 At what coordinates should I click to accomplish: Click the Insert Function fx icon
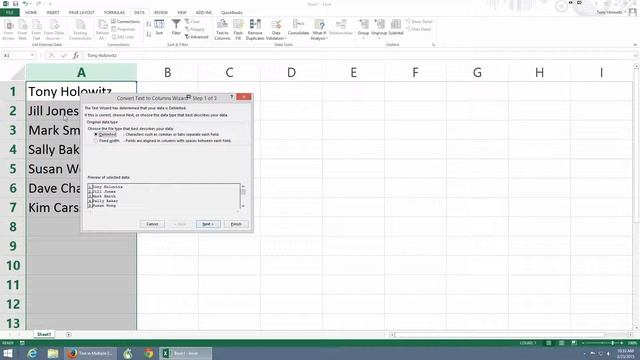click(76, 55)
